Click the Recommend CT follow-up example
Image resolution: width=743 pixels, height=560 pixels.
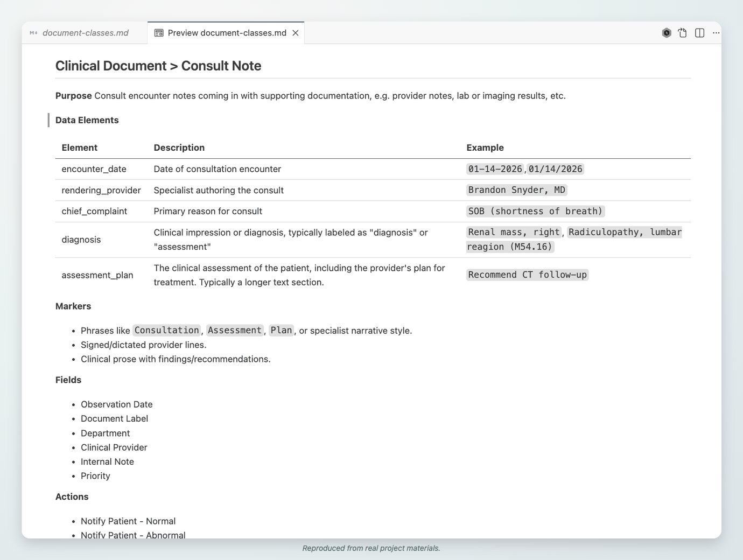527,275
